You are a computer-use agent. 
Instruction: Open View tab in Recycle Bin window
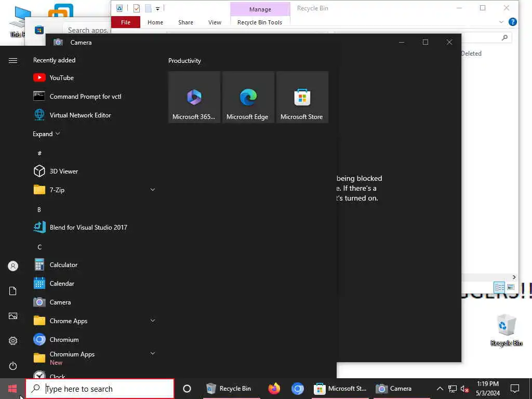pos(215,22)
